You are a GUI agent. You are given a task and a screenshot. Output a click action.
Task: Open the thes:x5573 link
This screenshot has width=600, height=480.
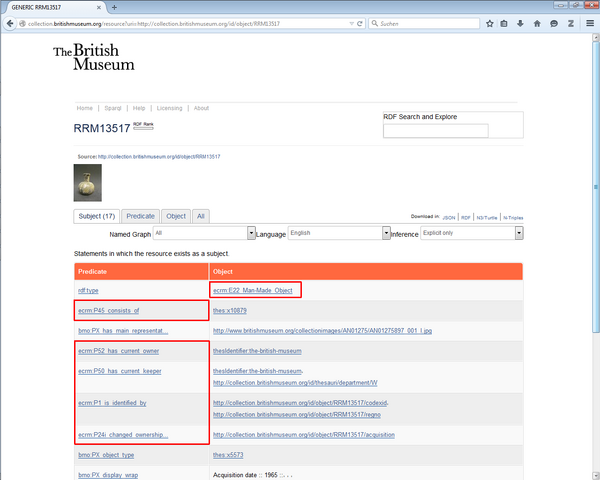point(228,455)
